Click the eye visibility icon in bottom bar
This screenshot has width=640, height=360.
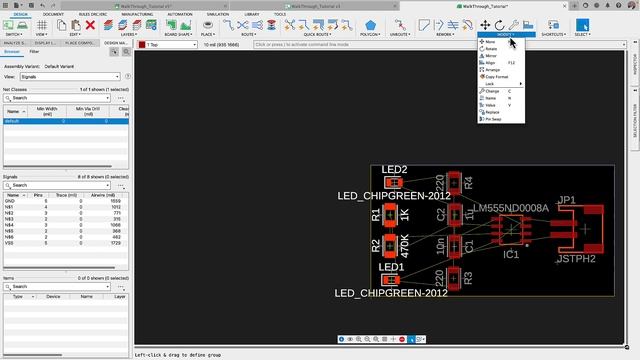tap(350, 339)
